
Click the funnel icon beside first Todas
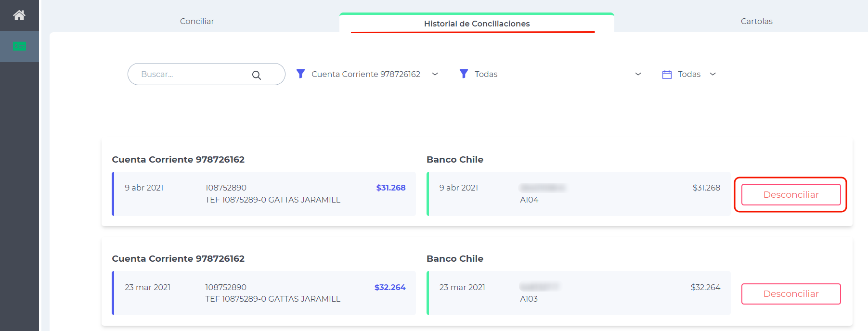point(464,74)
